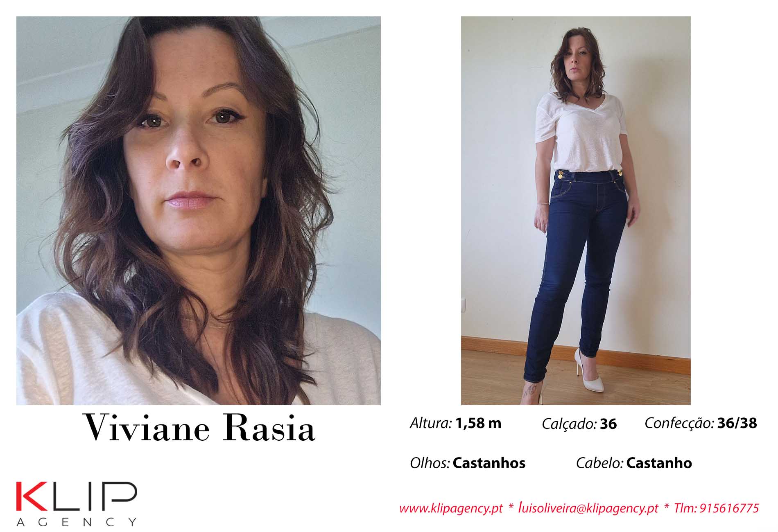Screen dimensions: 778x532
Task: Click the Altura label
Action: pos(431,423)
